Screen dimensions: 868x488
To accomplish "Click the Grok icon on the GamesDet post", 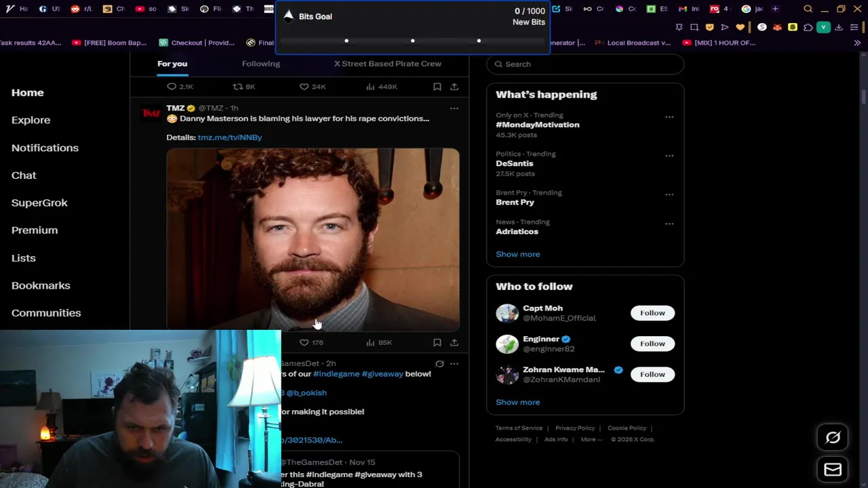I will [439, 364].
